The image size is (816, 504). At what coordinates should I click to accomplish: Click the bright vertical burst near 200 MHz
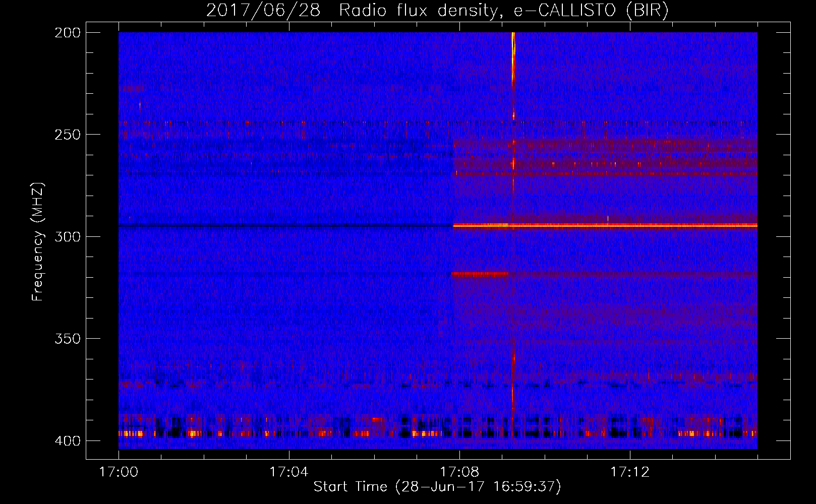[513, 58]
